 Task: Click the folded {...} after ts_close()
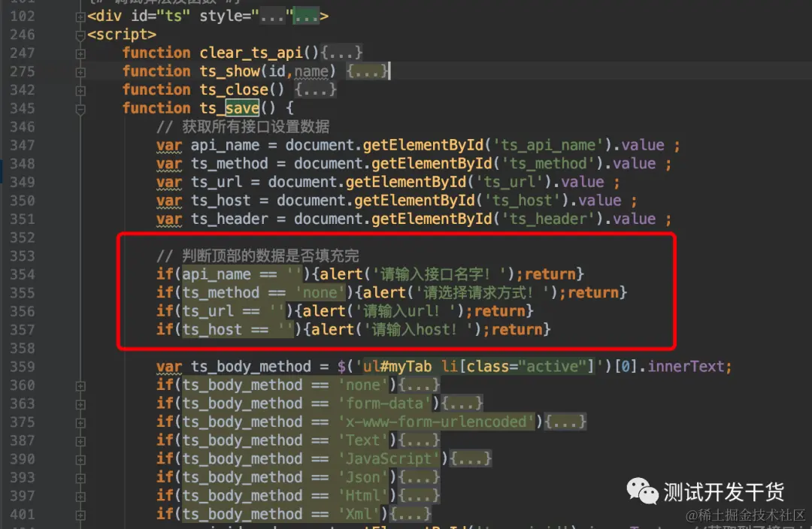[315, 89]
